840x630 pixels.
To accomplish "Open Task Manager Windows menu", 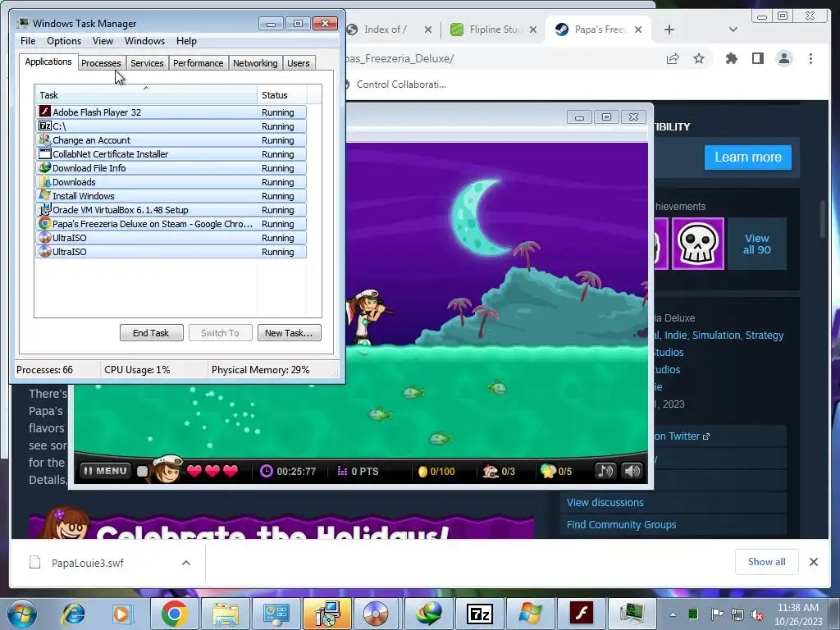I will (144, 41).
